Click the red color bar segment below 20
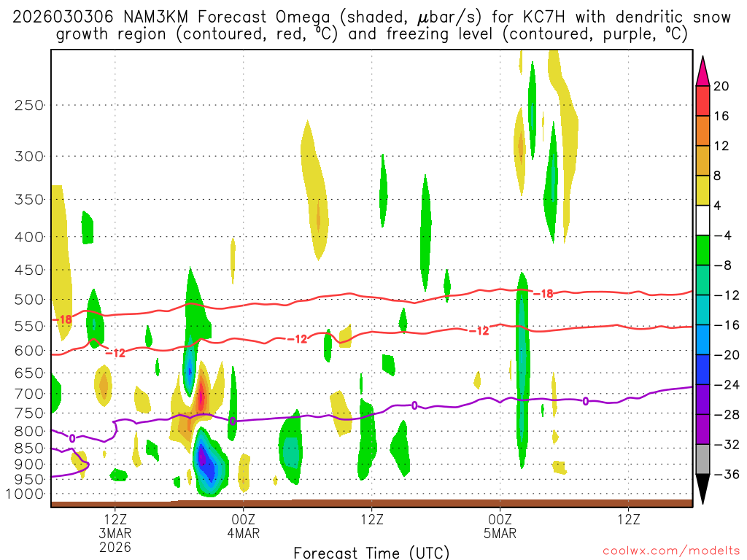Screen dimensions: 747x560 coord(703,101)
